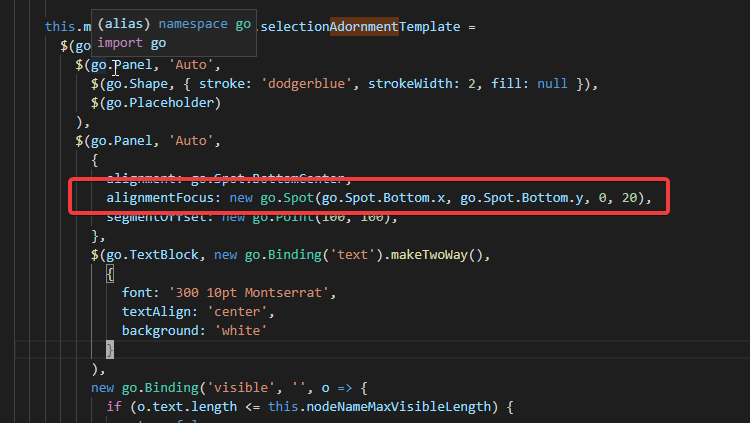Click the highlighted opening brace below TextBlock

point(110,274)
